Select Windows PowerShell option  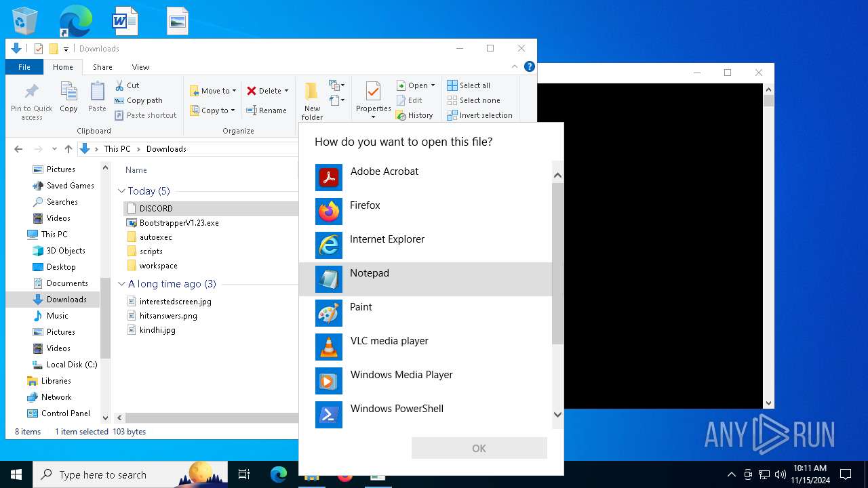point(425,414)
